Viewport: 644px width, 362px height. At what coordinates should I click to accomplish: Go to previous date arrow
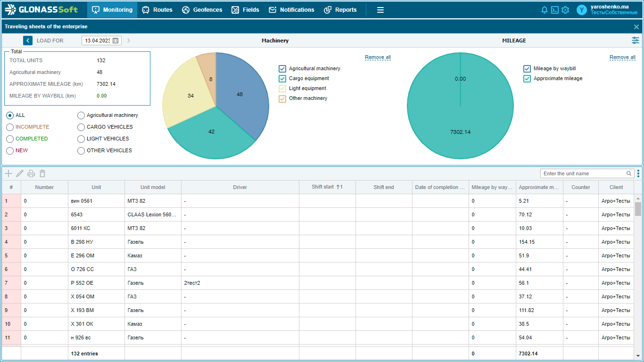coord(28,41)
